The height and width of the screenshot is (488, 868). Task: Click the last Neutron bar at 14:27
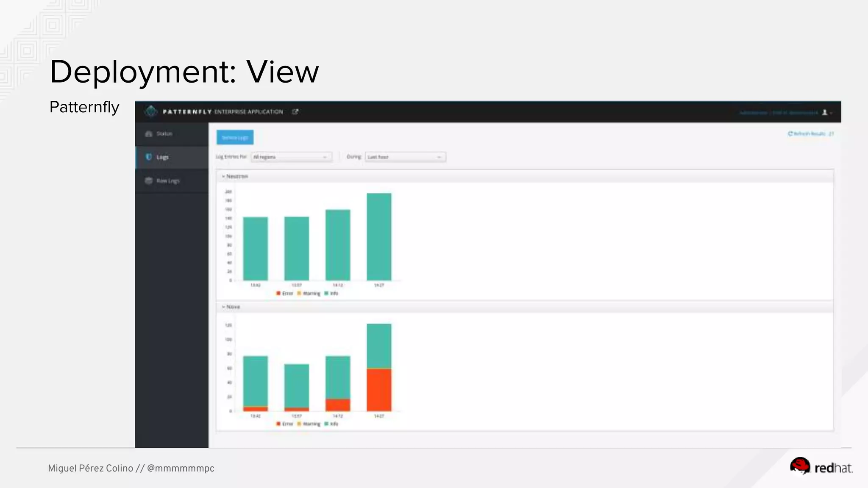point(379,237)
